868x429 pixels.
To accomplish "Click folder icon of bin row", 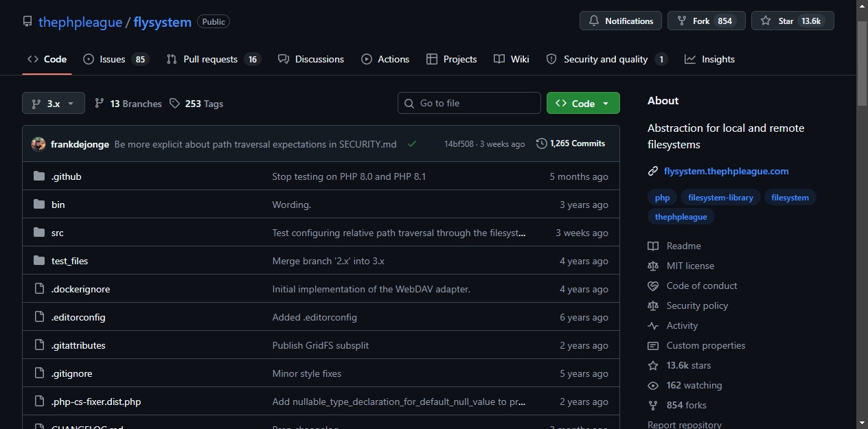I will (39, 205).
